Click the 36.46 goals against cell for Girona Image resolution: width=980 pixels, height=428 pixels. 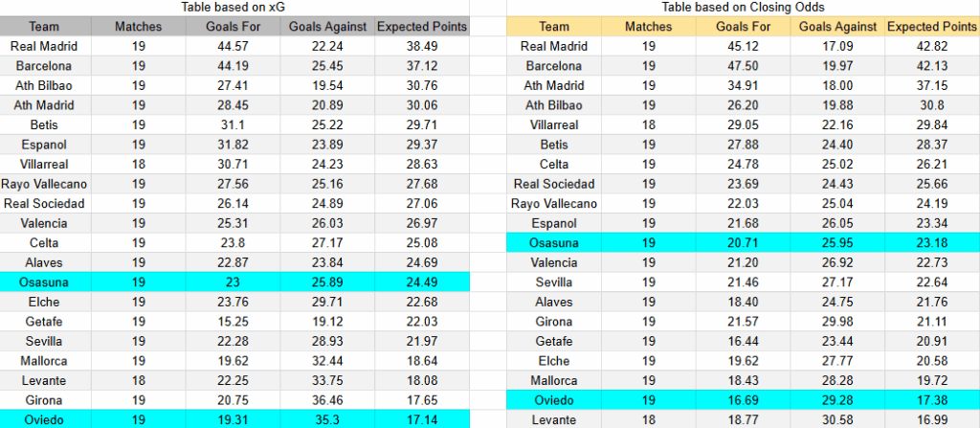(x=328, y=400)
